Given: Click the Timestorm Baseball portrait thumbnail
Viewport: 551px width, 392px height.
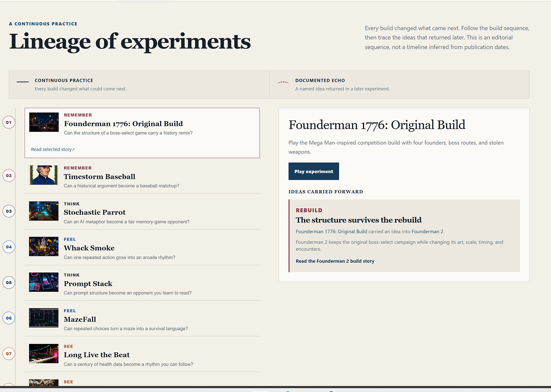Looking at the screenshot, I should [44, 175].
